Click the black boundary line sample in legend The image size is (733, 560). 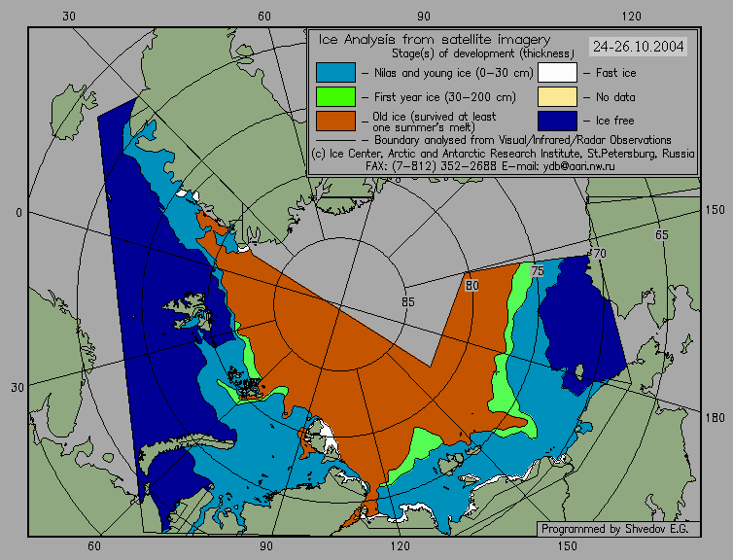tap(335, 140)
